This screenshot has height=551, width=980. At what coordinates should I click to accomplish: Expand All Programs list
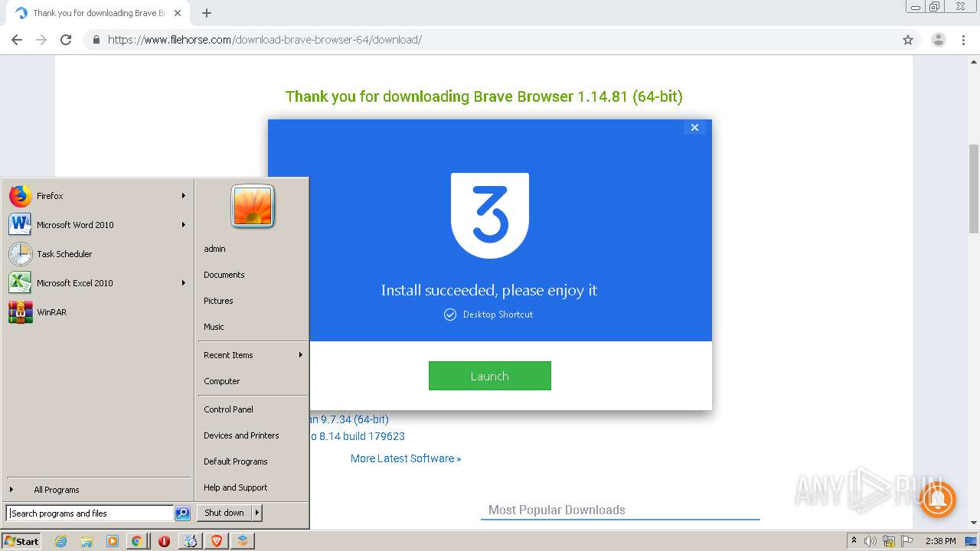[x=98, y=490]
